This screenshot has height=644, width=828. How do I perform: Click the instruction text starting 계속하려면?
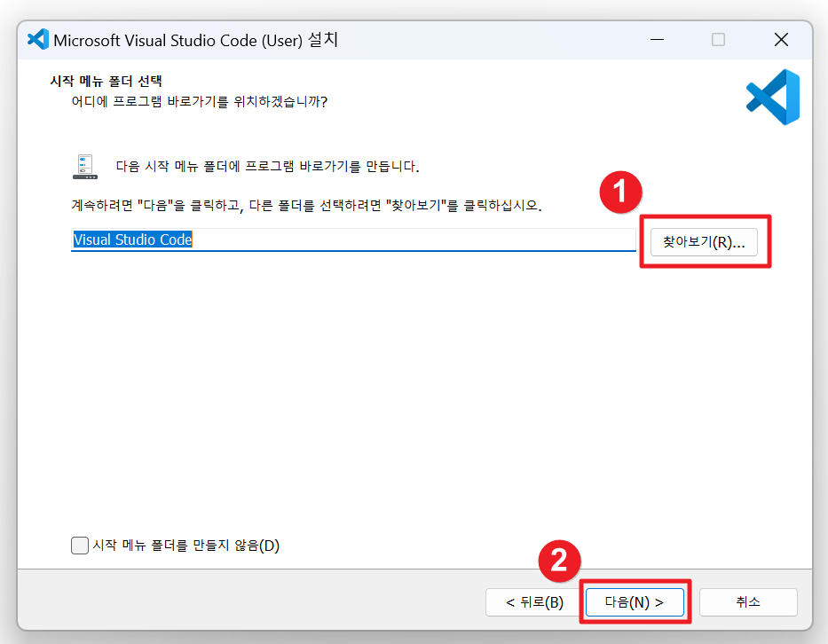point(307,205)
